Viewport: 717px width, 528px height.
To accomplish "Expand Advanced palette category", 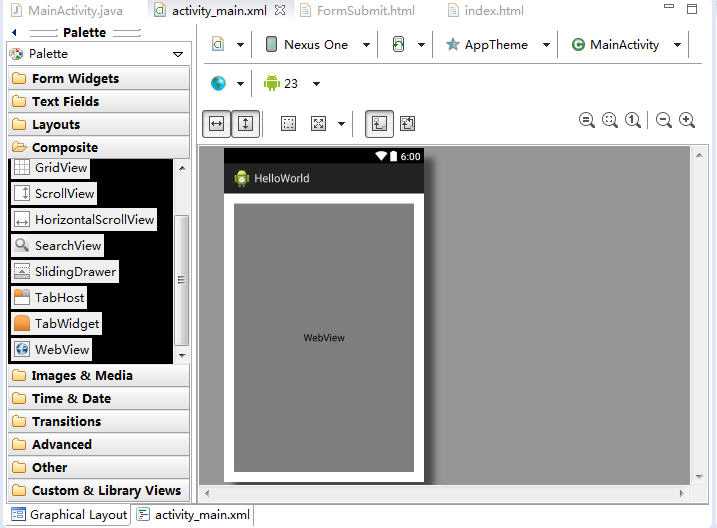I will [x=99, y=444].
